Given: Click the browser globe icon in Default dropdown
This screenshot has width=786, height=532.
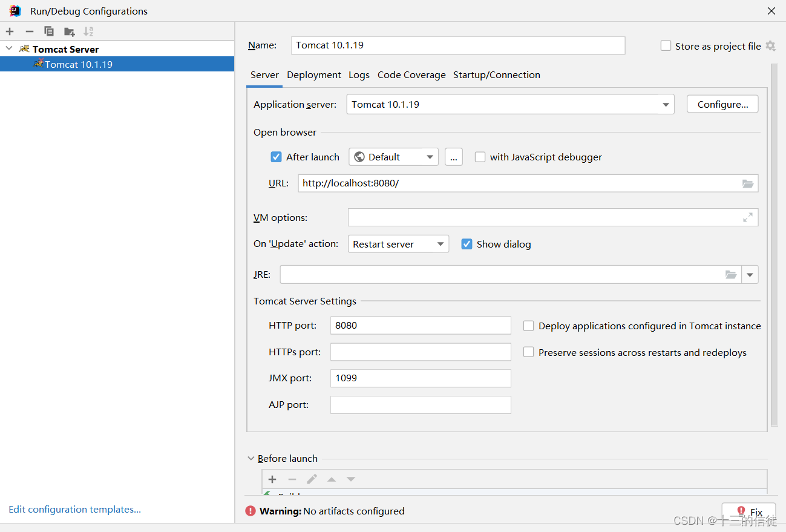Looking at the screenshot, I should 359,157.
